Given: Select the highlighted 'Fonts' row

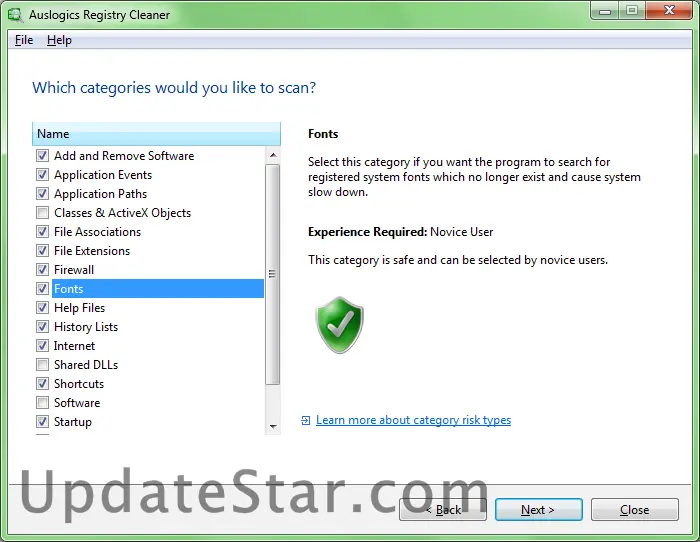Looking at the screenshot, I should coord(158,289).
